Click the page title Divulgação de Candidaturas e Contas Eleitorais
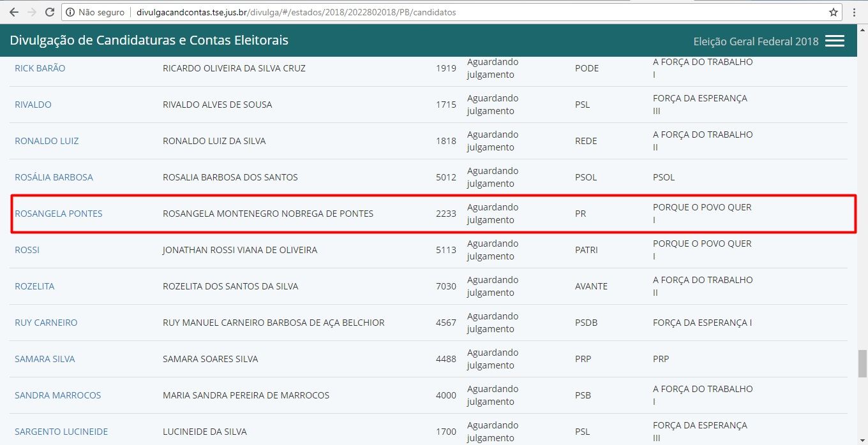This screenshot has height=445, width=868. tap(149, 40)
